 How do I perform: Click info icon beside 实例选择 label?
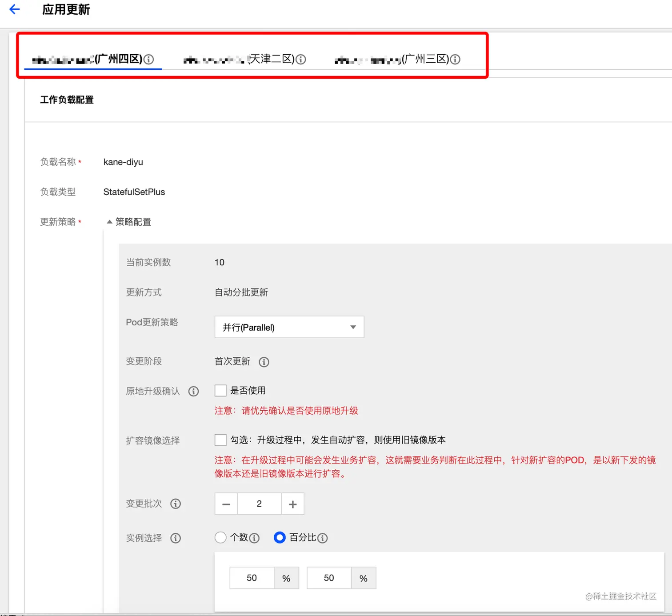[176, 538]
